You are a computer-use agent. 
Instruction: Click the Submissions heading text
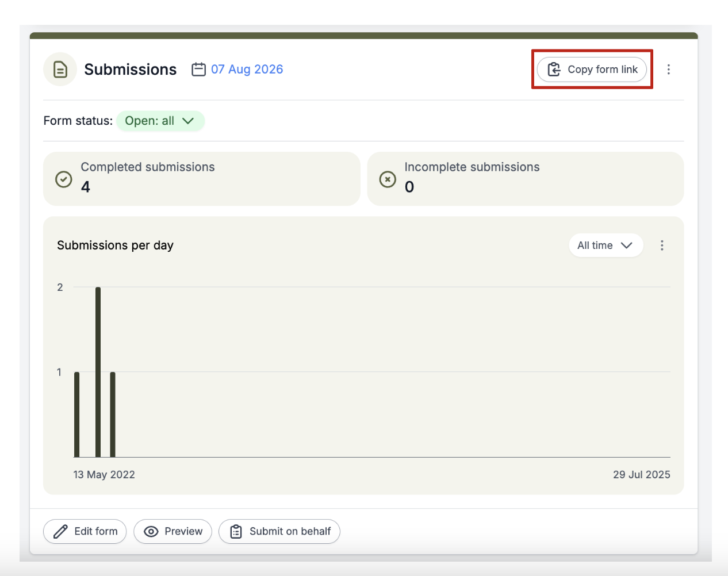tap(131, 70)
